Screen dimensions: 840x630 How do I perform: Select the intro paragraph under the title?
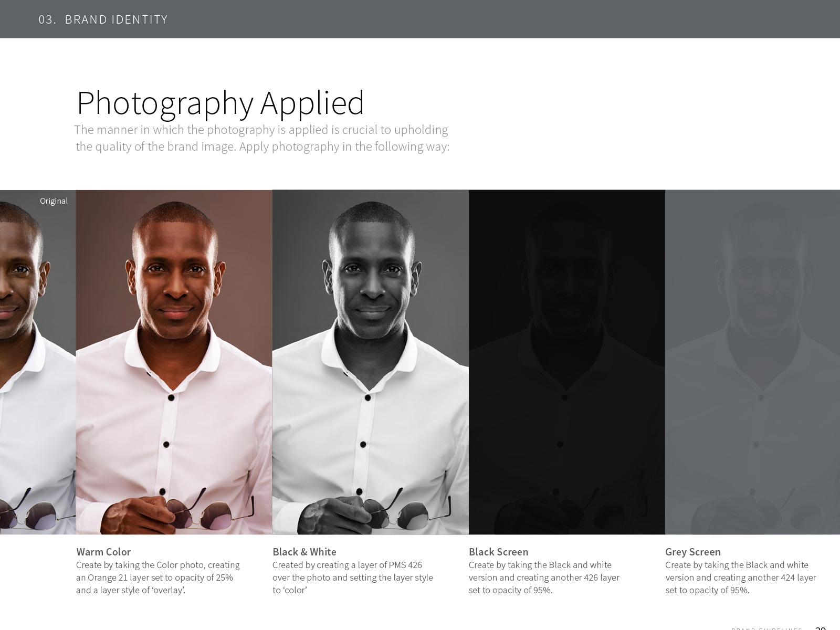[x=262, y=138]
